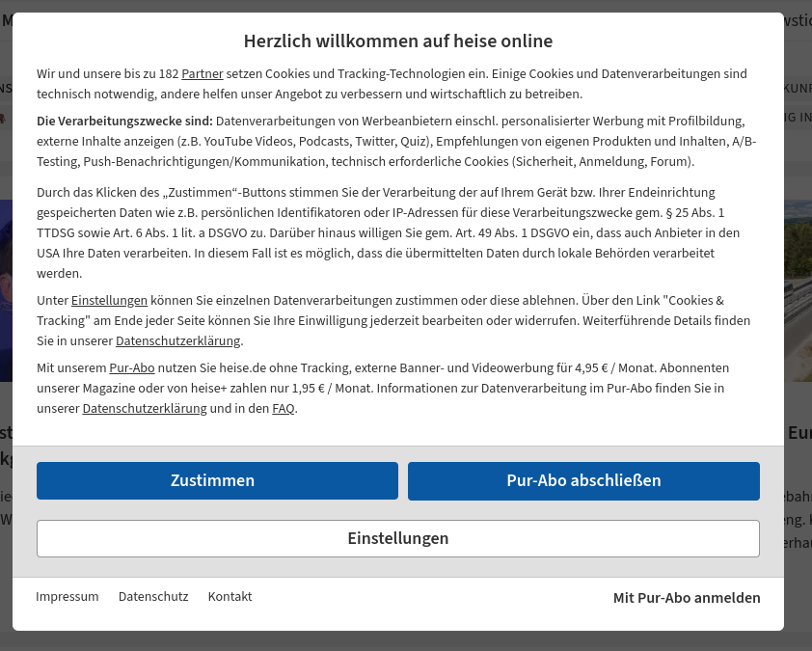Follow the underlined Einstellungen text link
The image size is (812, 651).
(x=109, y=300)
